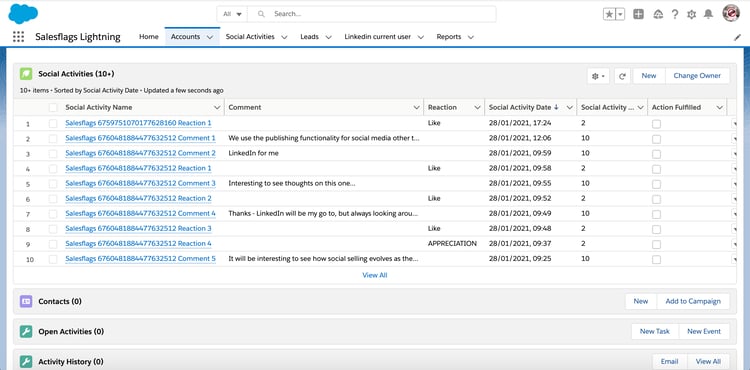
Task: Open row actions for Comment 5 row
Action: 734,259
